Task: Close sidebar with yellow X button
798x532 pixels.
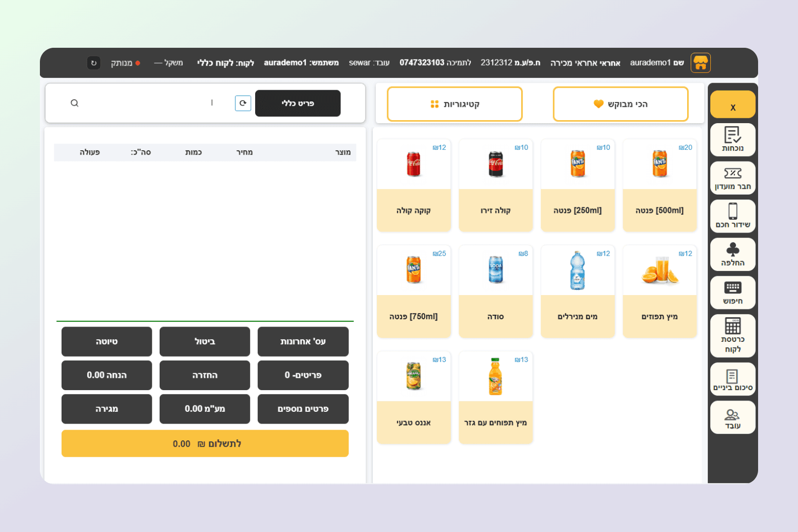Action: [x=732, y=104]
